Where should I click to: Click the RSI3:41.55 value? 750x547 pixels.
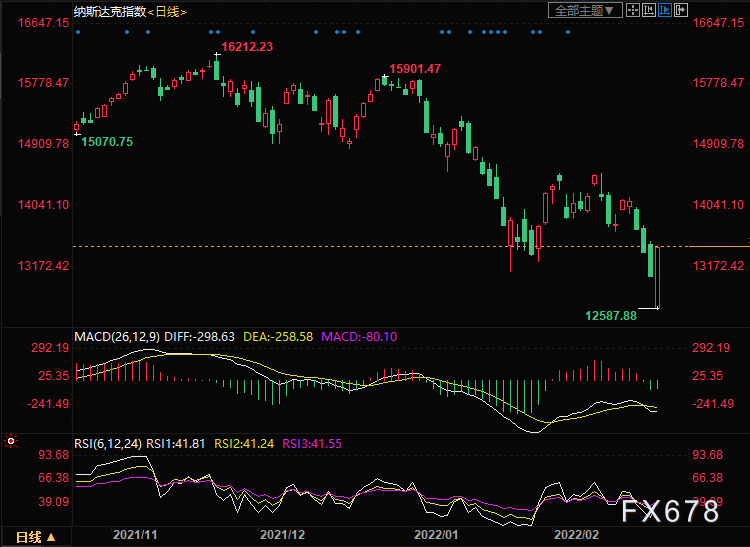pyautogui.click(x=312, y=444)
